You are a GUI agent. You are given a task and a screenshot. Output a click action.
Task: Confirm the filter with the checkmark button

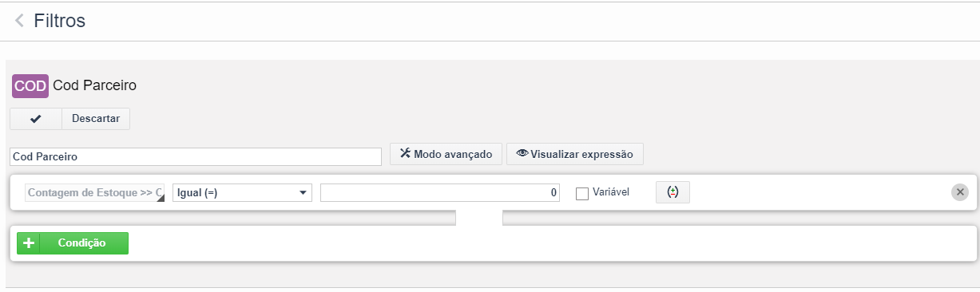[35, 119]
